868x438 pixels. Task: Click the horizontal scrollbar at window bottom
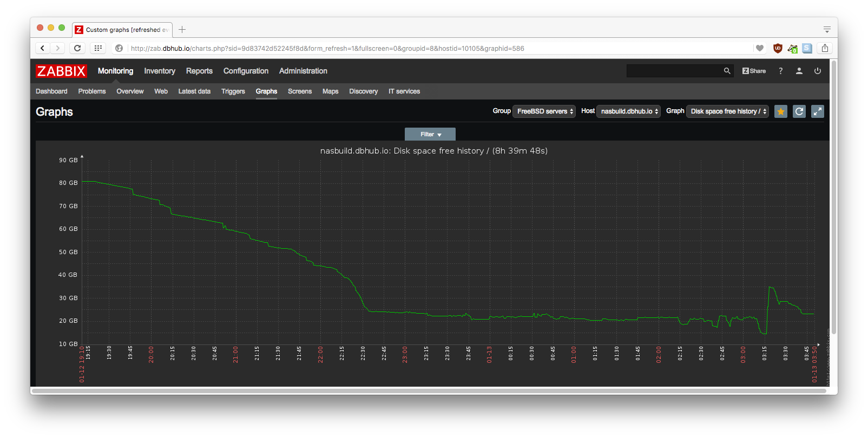click(x=429, y=390)
